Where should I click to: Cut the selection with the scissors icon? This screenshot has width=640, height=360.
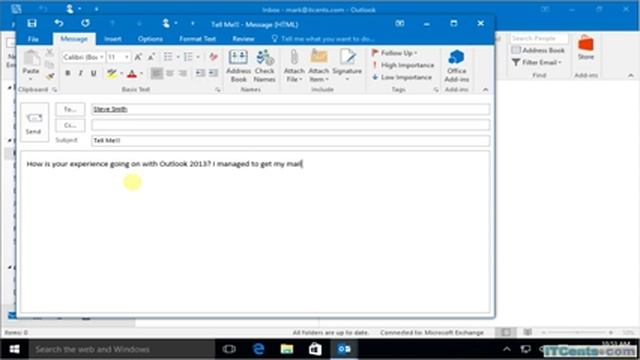(x=50, y=52)
